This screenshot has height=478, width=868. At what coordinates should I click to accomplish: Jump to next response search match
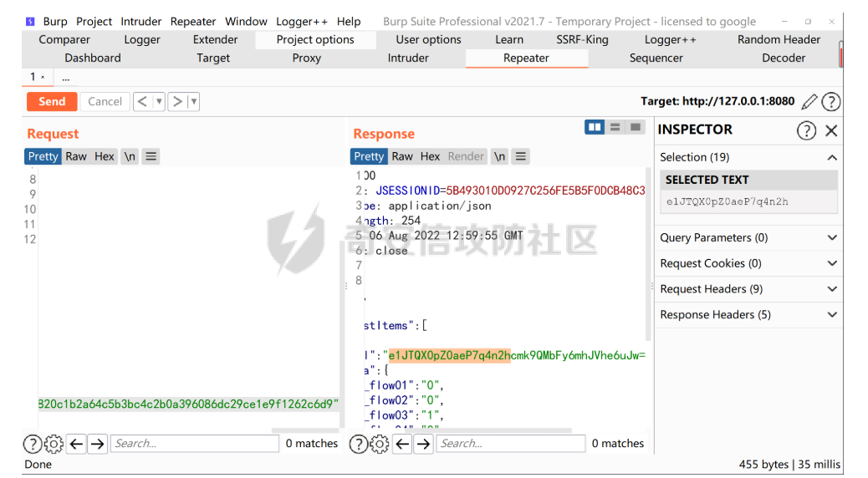click(423, 444)
